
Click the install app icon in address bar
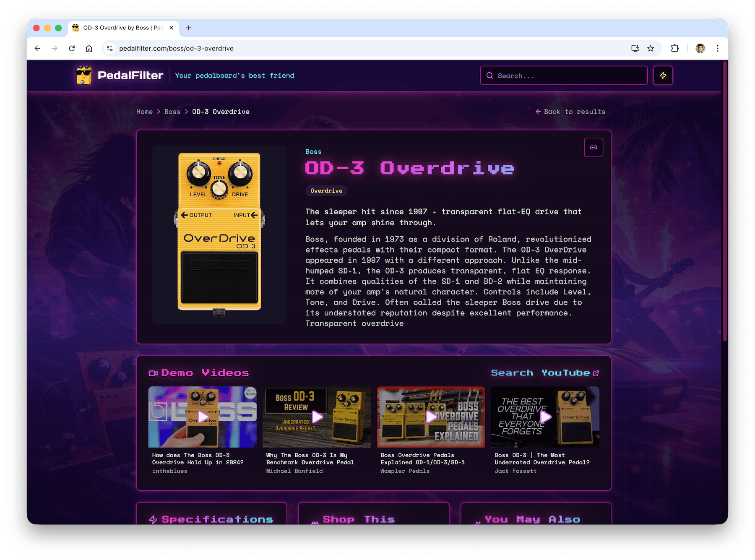(635, 48)
